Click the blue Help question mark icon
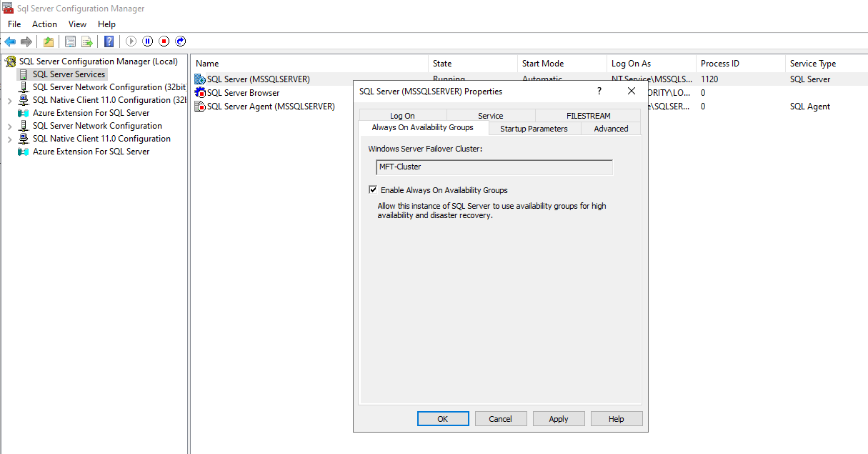 click(109, 41)
